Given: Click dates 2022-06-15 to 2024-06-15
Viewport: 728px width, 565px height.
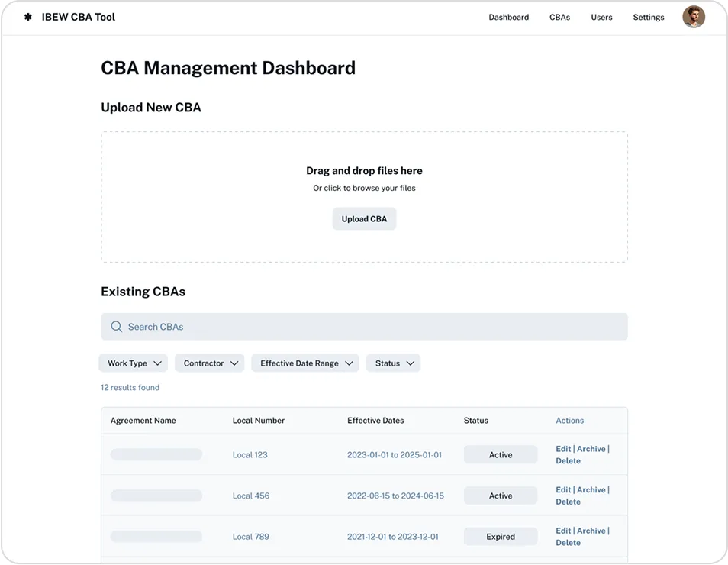Looking at the screenshot, I should (x=395, y=496).
